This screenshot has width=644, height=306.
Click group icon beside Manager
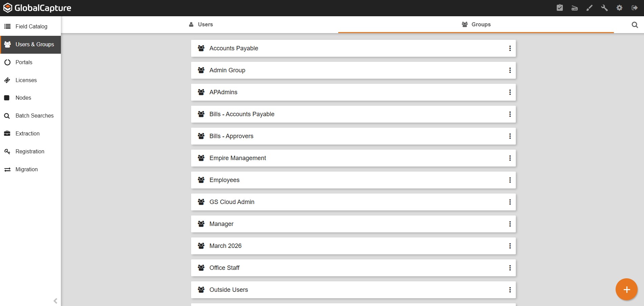pos(201,224)
